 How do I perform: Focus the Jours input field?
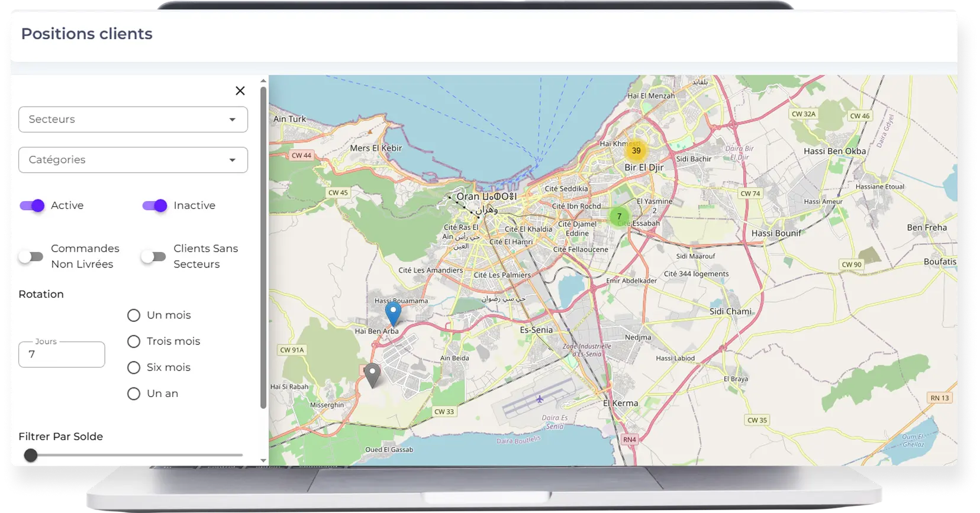pyautogui.click(x=62, y=354)
